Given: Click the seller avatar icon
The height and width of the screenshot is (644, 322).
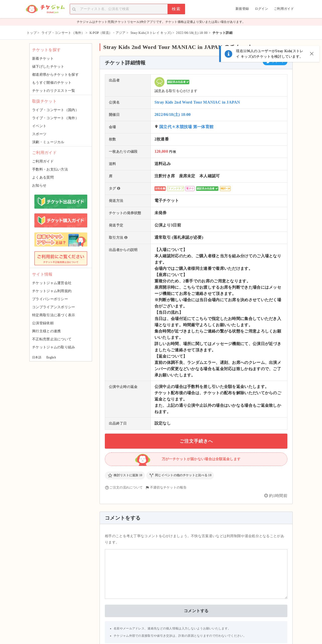Looking at the screenshot, I should 159,82.
